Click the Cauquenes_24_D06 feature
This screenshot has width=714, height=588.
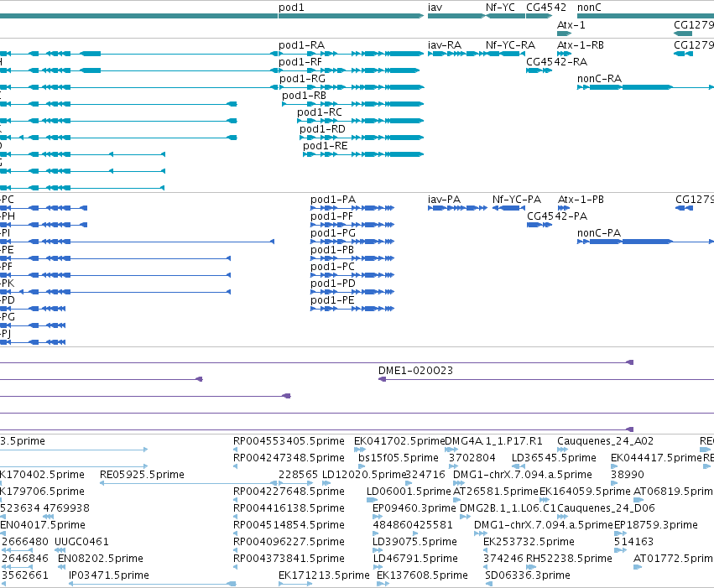click(562, 517)
